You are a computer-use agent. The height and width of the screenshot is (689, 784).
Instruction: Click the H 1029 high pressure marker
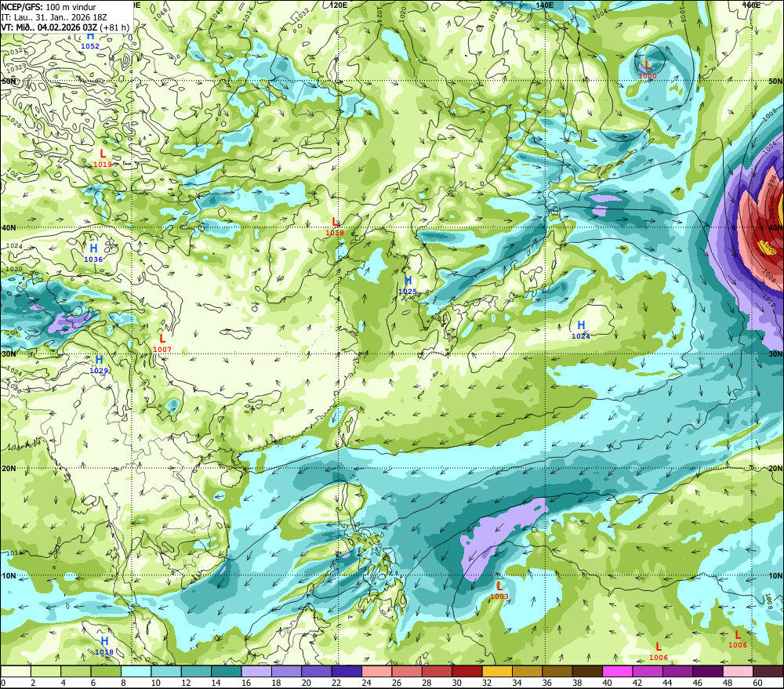click(99, 364)
